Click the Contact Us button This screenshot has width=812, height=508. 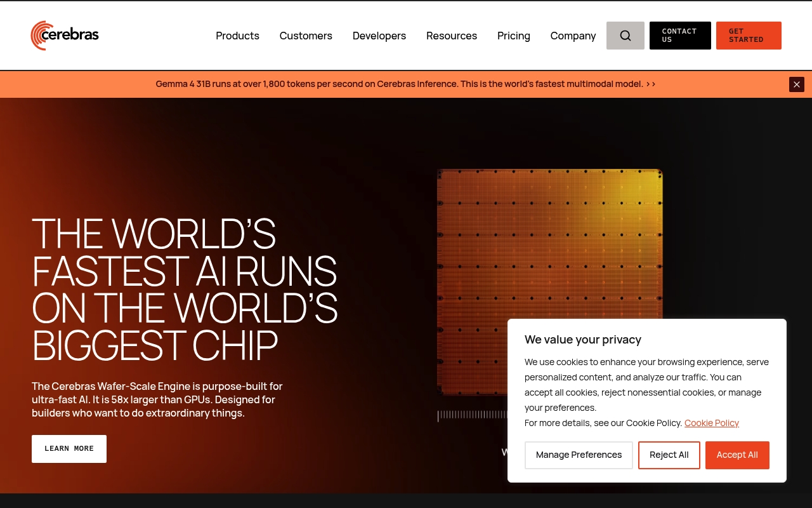(680, 36)
